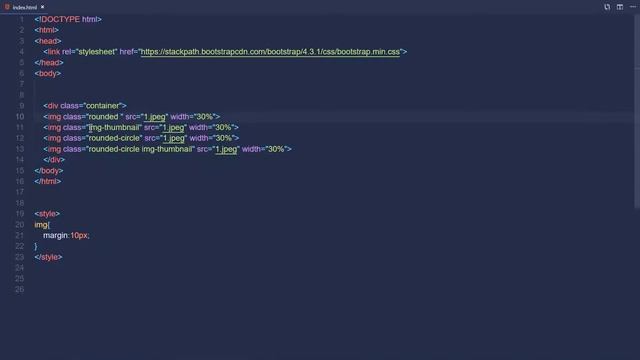
Task: Follow the 1.jpeg link on line 12
Action: point(174,138)
